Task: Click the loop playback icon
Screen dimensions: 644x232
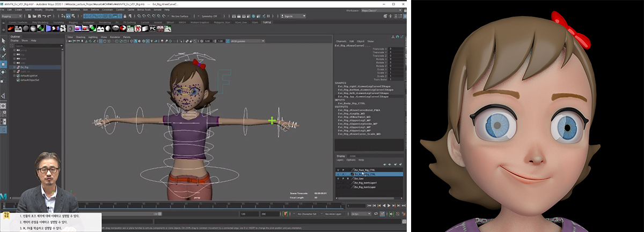Action: (376, 214)
